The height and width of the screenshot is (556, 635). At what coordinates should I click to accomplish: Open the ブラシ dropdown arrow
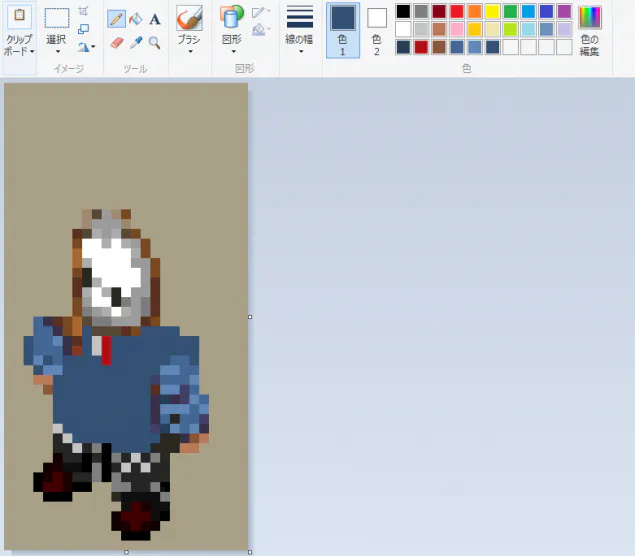click(190, 51)
